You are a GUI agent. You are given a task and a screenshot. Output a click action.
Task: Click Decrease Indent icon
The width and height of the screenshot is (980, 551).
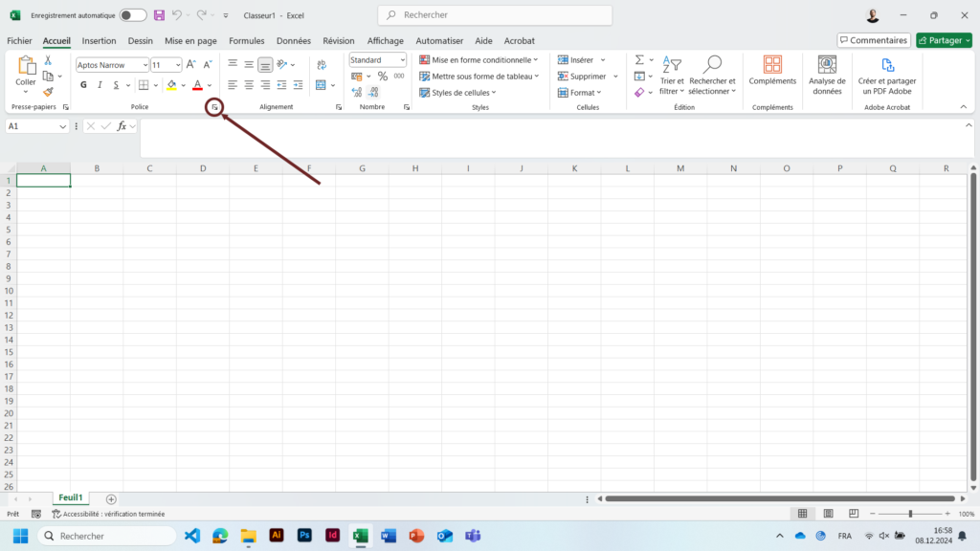tap(282, 85)
